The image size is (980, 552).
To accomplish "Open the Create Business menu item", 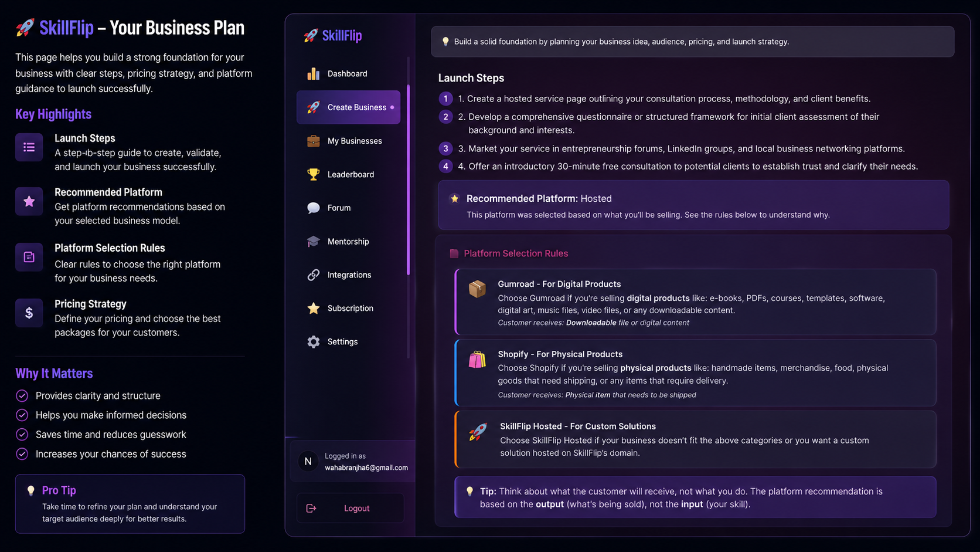I will (348, 107).
